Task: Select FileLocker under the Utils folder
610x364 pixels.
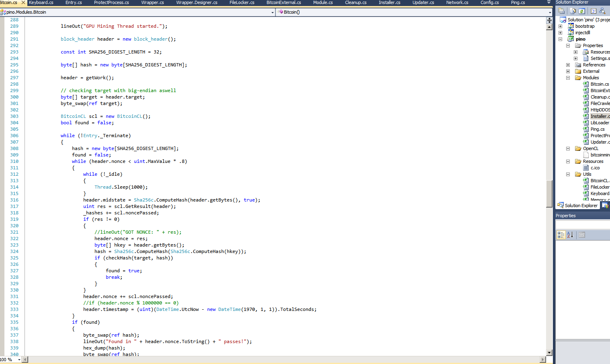Action: coord(600,187)
